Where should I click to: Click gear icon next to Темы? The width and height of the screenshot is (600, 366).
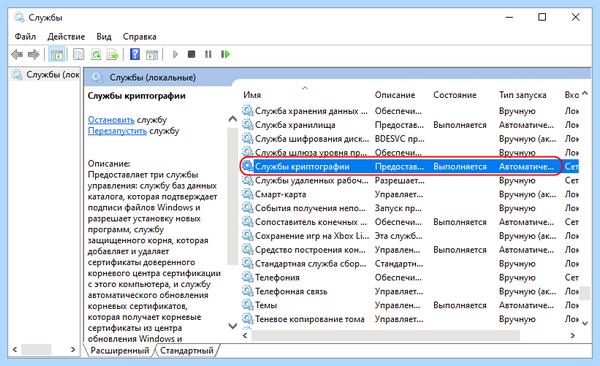point(248,305)
